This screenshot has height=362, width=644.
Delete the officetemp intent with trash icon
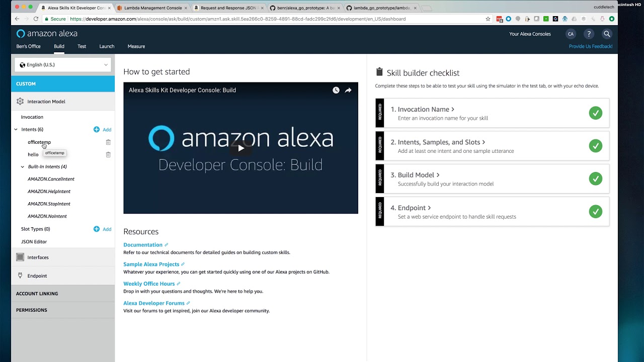(x=108, y=142)
